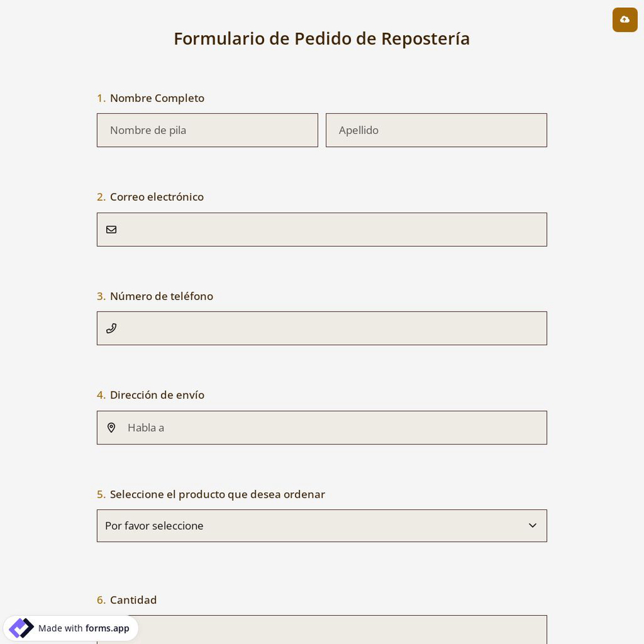Viewport: 644px width, 644px height.
Task: Click the location pin icon in address field
Action: [x=111, y=428]
